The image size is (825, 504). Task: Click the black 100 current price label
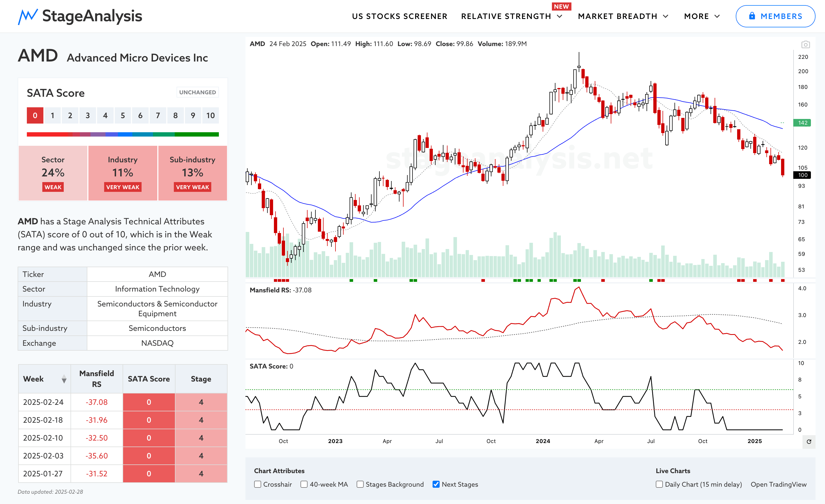802,175
